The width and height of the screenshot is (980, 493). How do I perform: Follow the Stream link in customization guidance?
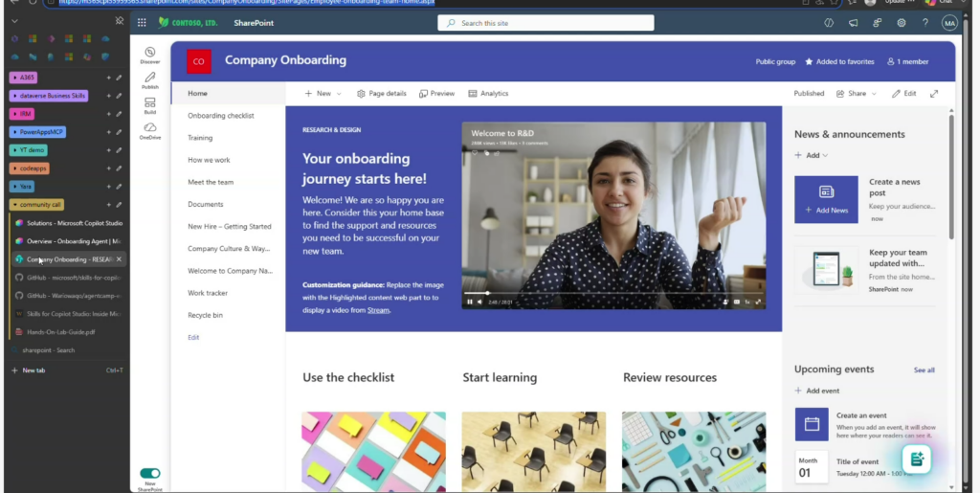pyautogui.click(x=378, y=310)
